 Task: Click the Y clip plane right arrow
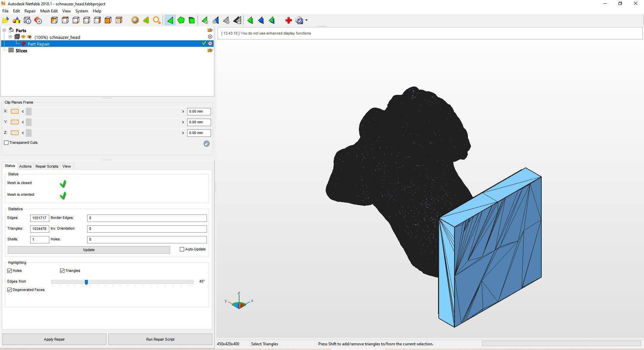tap(183, 122)
